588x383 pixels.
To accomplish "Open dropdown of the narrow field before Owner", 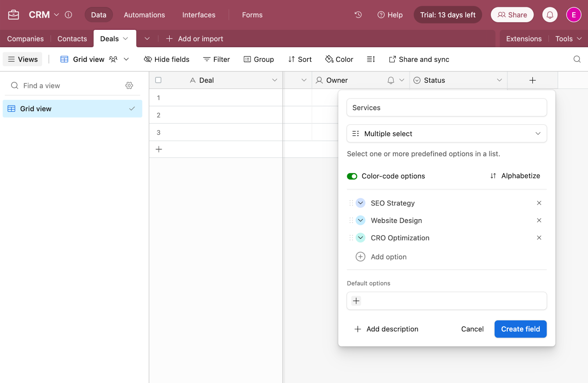I will pos(304,80).
